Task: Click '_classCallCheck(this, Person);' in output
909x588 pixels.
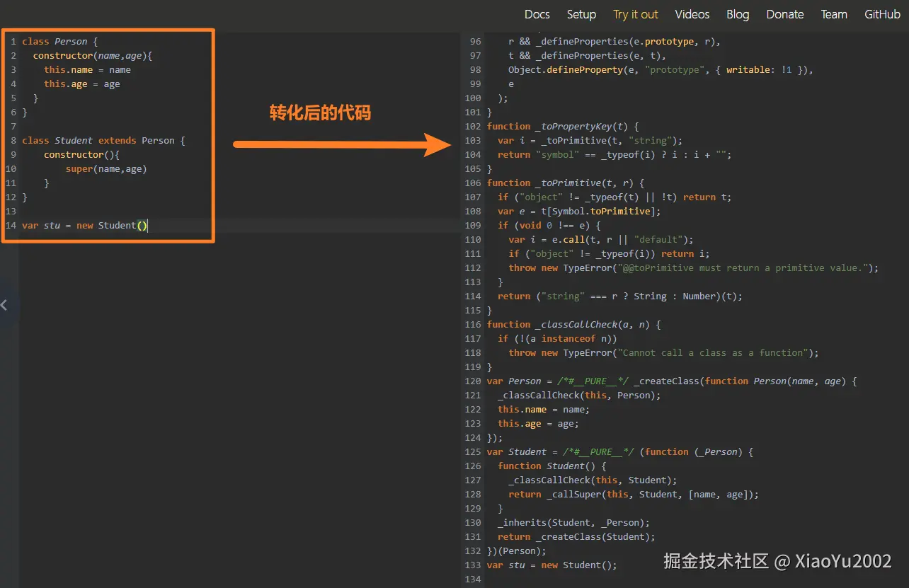Action: pyautogui.click(x=579, y=395)
